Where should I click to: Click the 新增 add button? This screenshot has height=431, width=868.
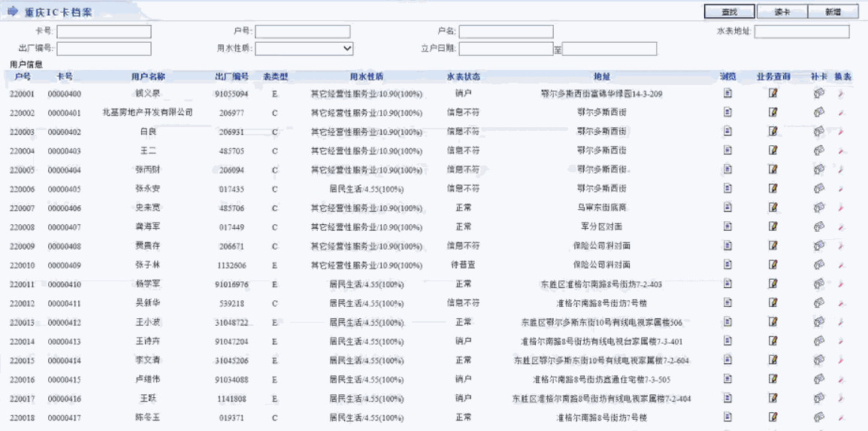point(832,12)
